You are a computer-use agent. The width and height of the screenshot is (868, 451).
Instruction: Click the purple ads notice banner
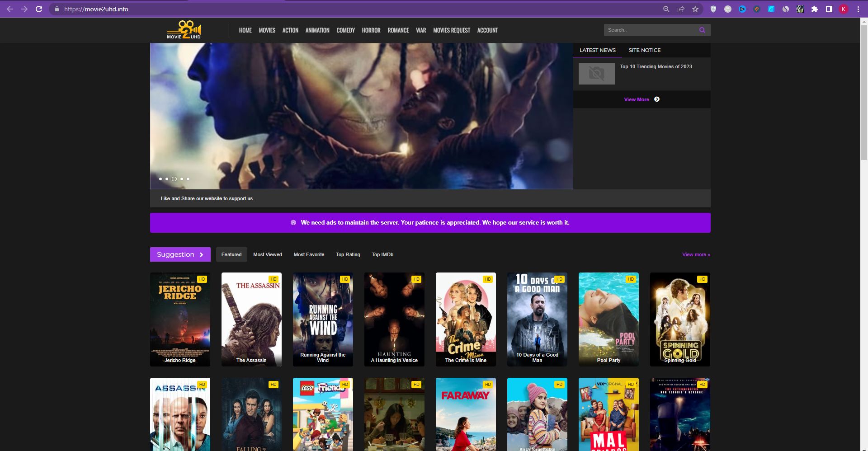pos(430,223)
